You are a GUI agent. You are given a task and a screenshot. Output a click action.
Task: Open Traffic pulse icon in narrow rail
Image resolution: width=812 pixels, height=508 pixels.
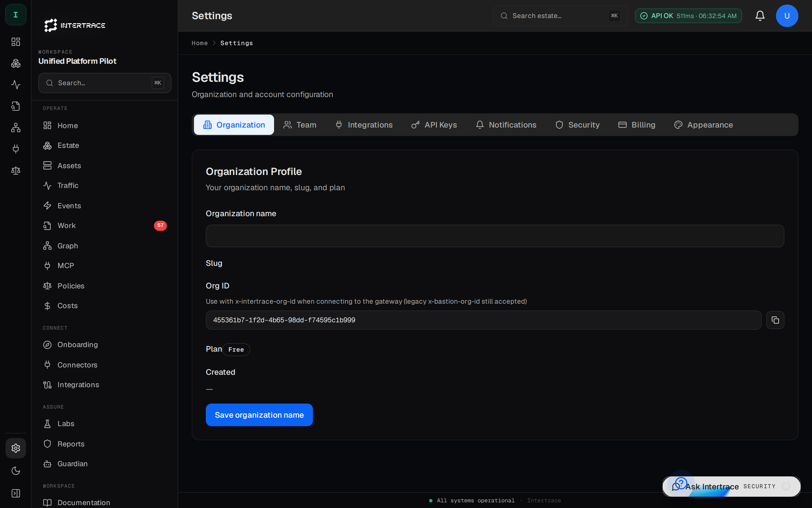click(16, 85)
